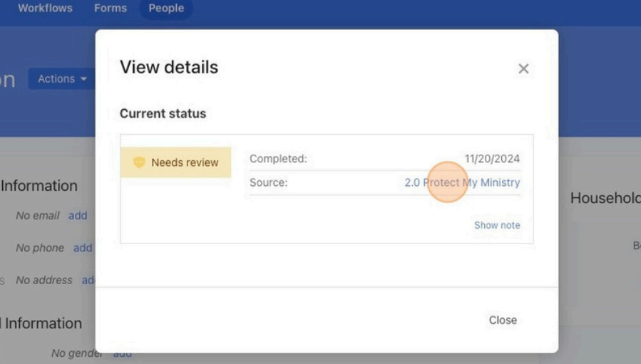Click the Household section heading
Screen dimensions: 641x364
[605, 199]
